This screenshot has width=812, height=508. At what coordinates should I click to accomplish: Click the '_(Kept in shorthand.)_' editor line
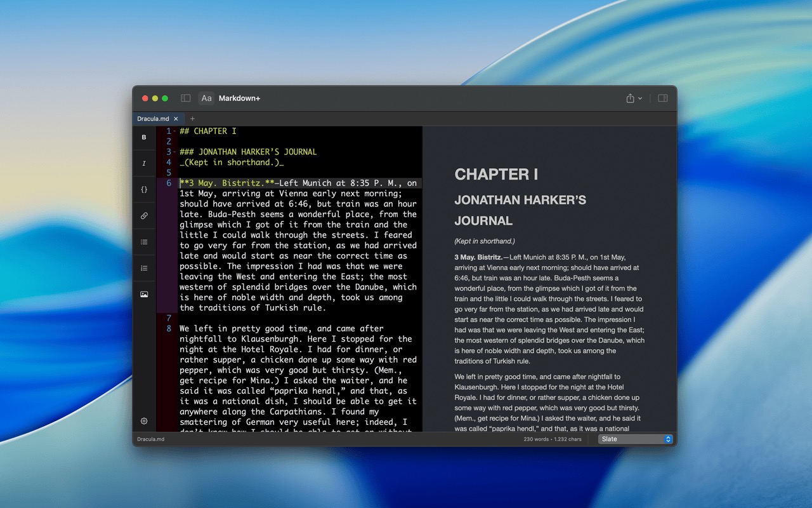tap(232, 162)
